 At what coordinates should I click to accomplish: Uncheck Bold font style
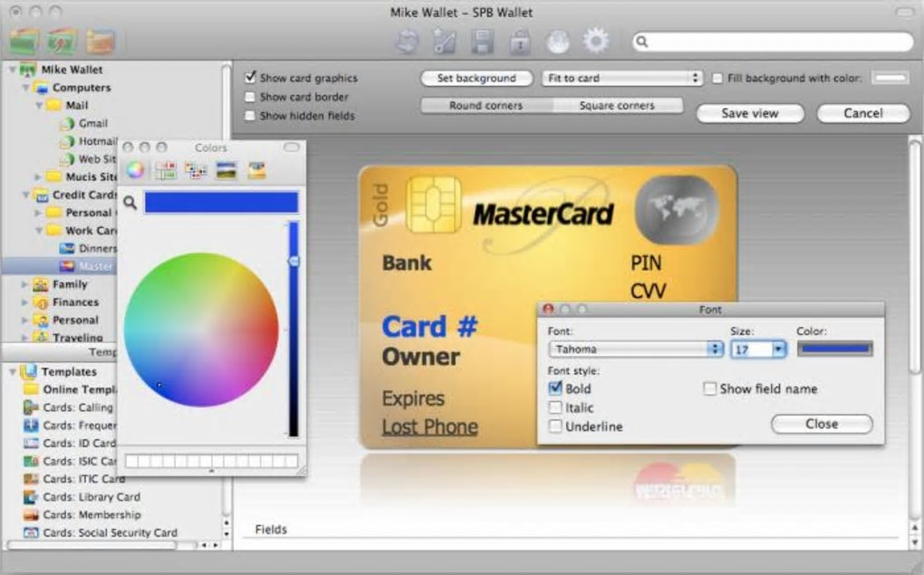[555, 388]
